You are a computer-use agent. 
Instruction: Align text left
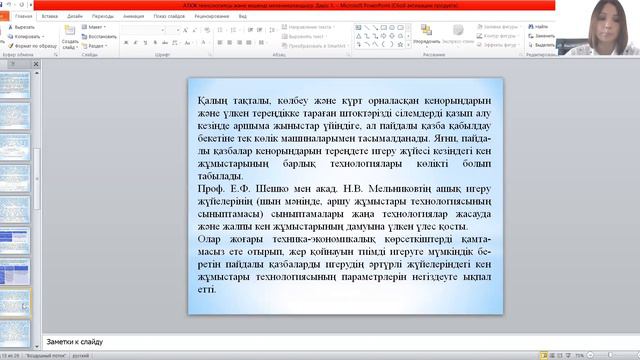point(220,42)
